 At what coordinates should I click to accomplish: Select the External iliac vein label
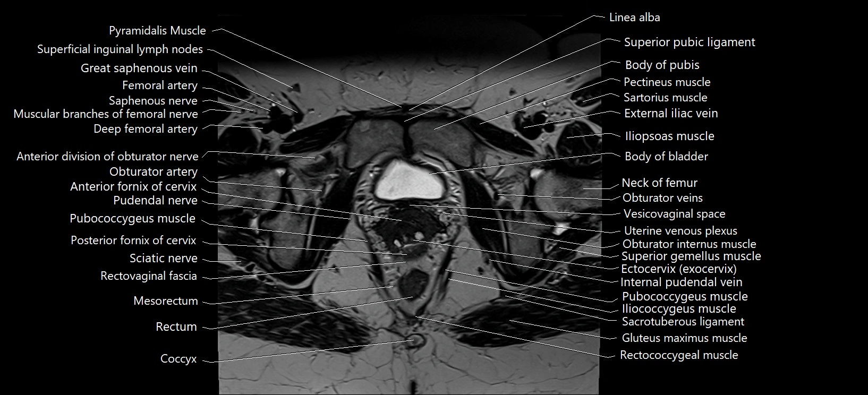tap(671, 114)
